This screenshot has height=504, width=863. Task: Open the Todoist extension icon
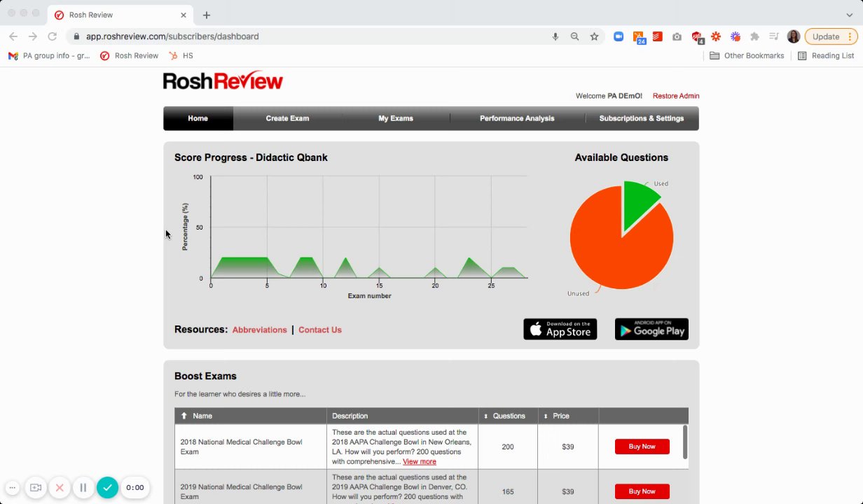(x=658, y=36)
